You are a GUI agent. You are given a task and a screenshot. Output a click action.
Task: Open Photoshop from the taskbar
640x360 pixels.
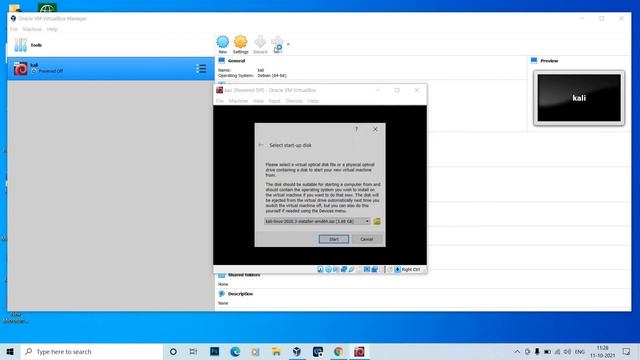[215, 351]
